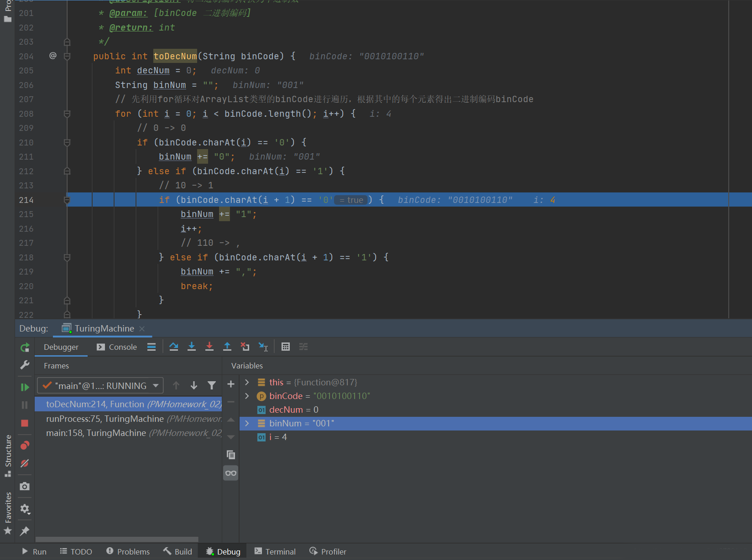Image resolution: width=752 pixels, height=560 pixels.
Task: Open the Evaluate Expression calculator
Action: 286,347
